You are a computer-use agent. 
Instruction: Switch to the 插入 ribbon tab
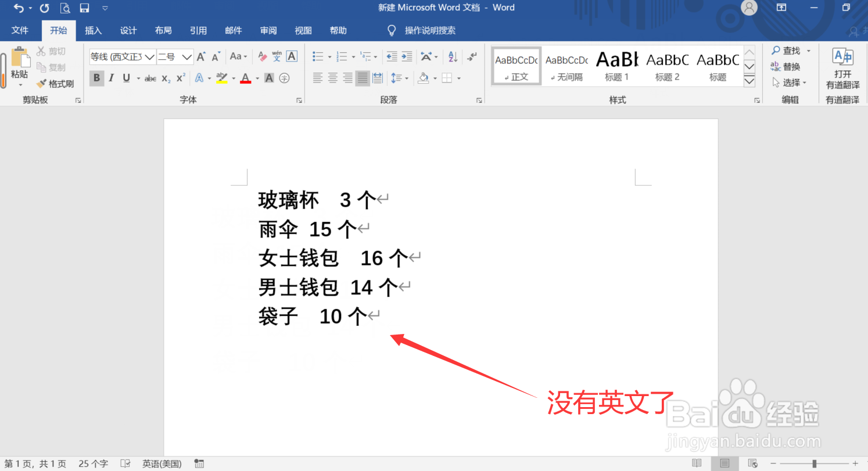click(x=93, y=30)
